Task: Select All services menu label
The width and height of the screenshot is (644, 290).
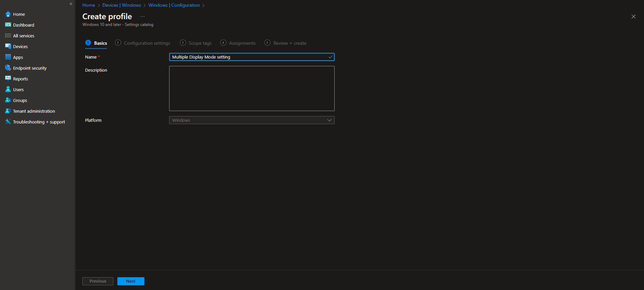Action: (24, 36)
